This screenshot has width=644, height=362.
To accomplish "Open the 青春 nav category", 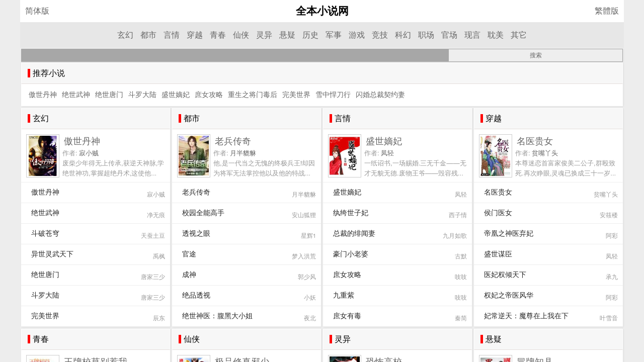I will (218, 35).
